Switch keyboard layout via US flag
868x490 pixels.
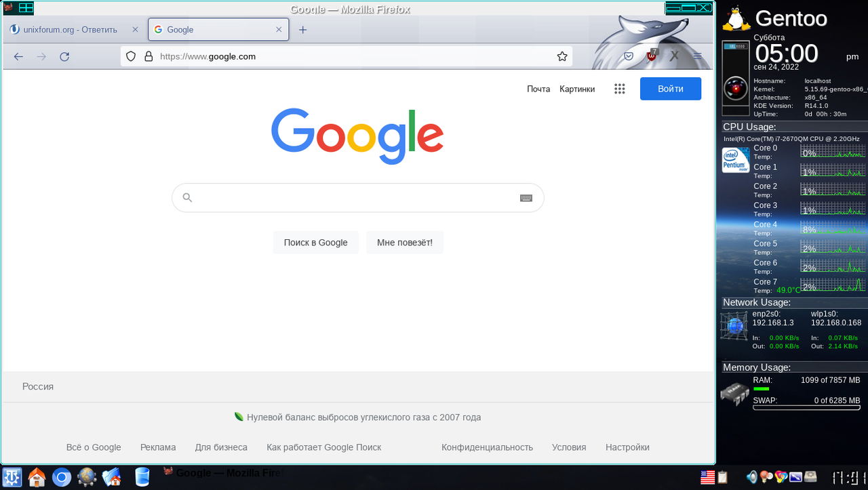click(x=708, y=478)
